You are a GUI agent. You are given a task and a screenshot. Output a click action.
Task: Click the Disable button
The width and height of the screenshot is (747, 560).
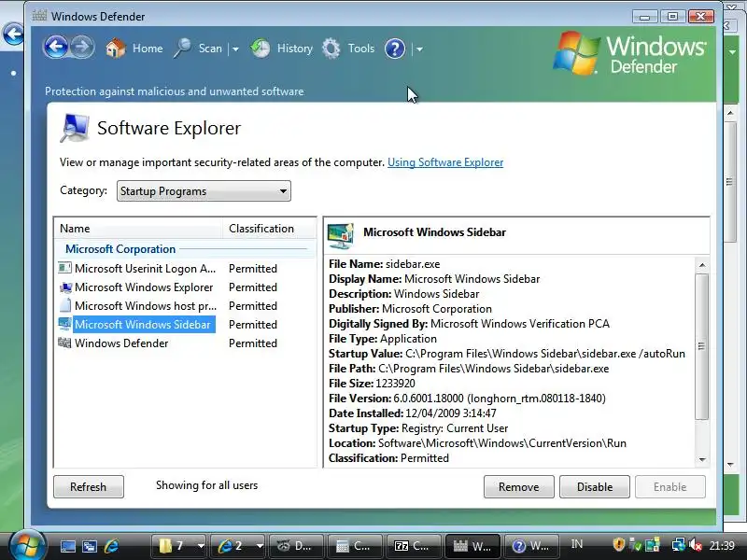[595, 486]
